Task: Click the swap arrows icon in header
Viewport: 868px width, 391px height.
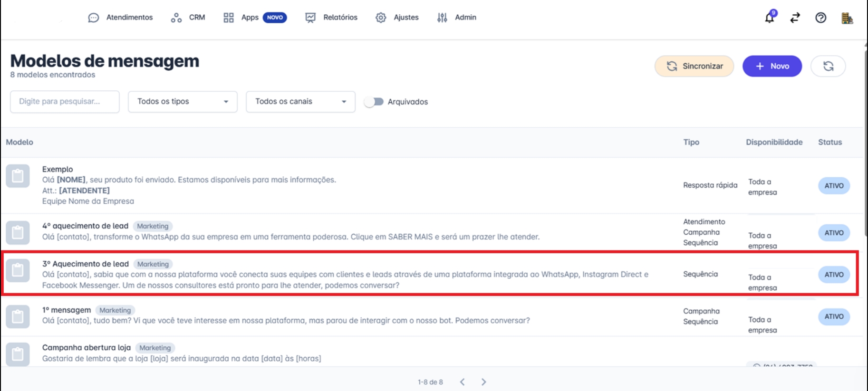Action: [795, 18]
